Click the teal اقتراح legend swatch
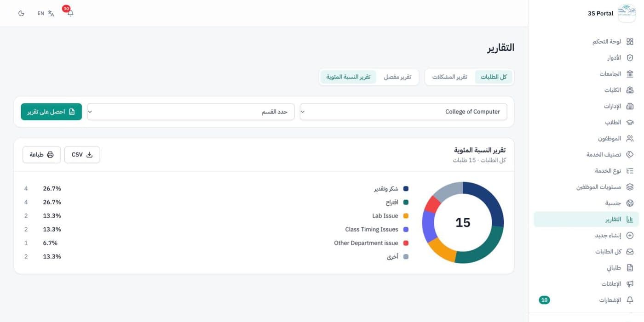This screenshot has height=322, width=644. (x=406, y=202)
